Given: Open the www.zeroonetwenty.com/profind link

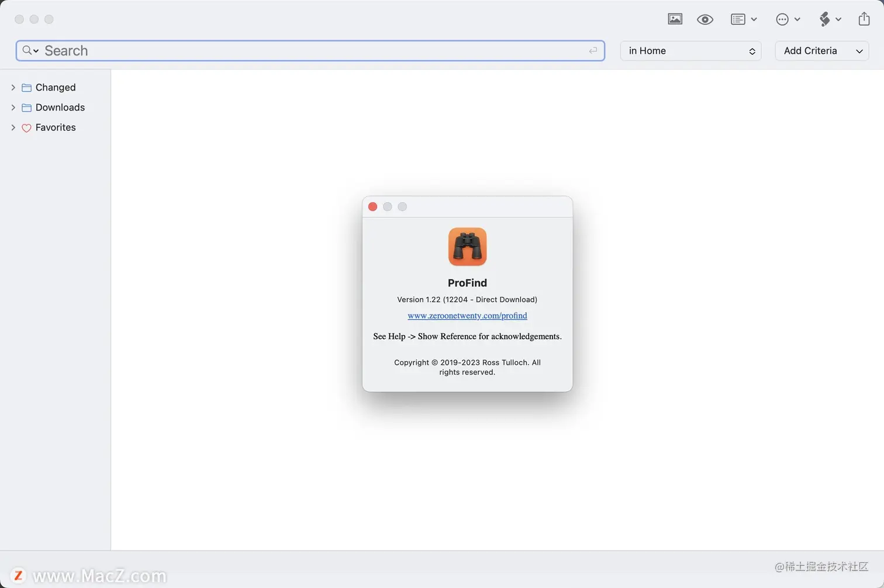Looking at the screenshot, I should coord(467,316).
